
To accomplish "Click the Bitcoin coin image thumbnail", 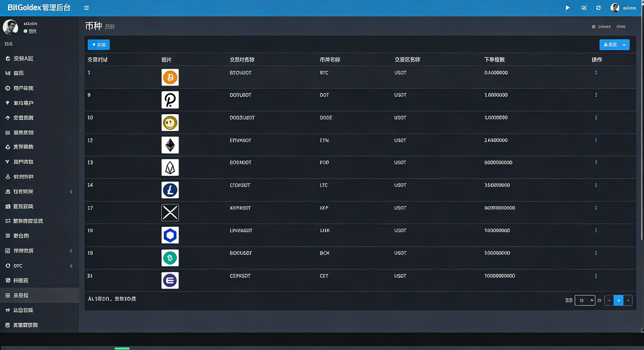I will click(170, 77).
